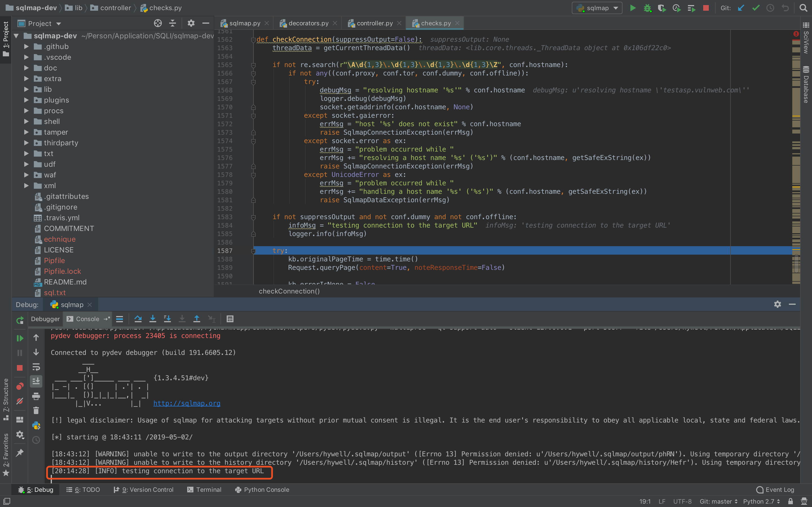Click the Step Out debugger icon
The image size is (812, 507).
pos(197,319)
